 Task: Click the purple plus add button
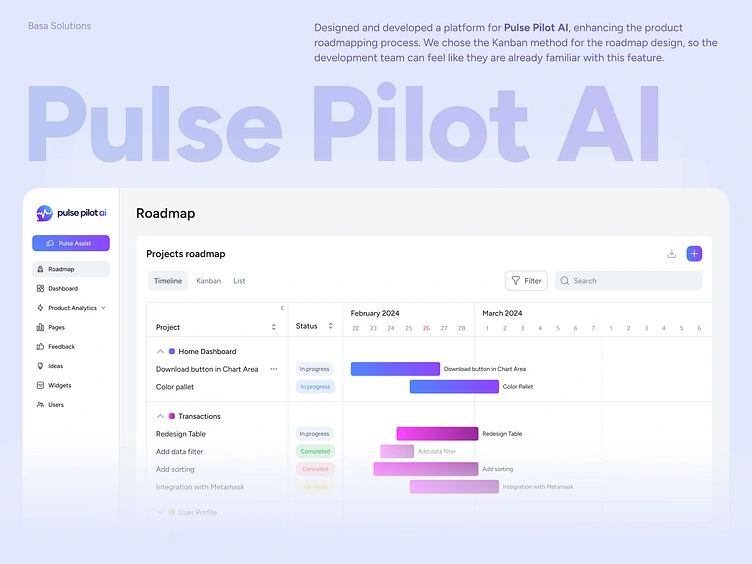coord(694,254)
